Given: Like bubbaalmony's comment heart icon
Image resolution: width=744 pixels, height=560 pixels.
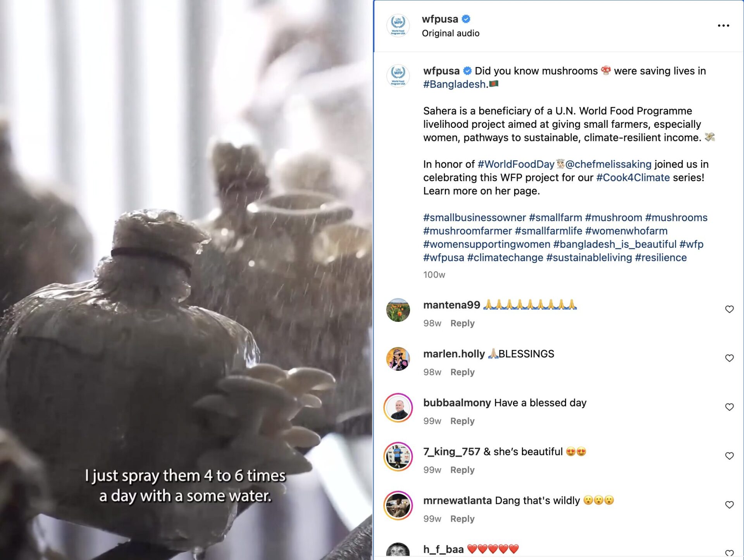Looking at the screenshot, I should pos(729,407).
